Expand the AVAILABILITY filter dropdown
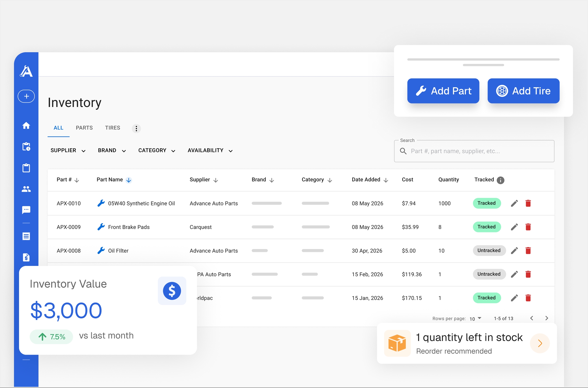 point(210,150)
